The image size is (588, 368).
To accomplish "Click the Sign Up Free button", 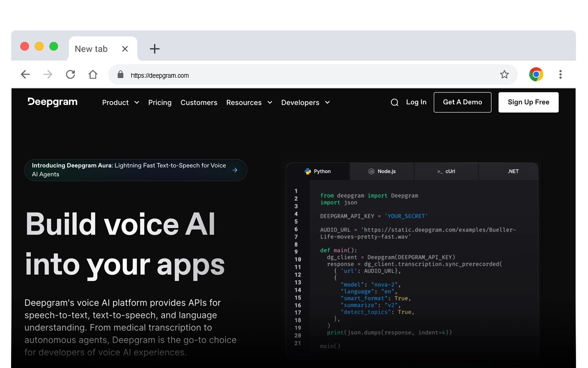I will (528, 102).
